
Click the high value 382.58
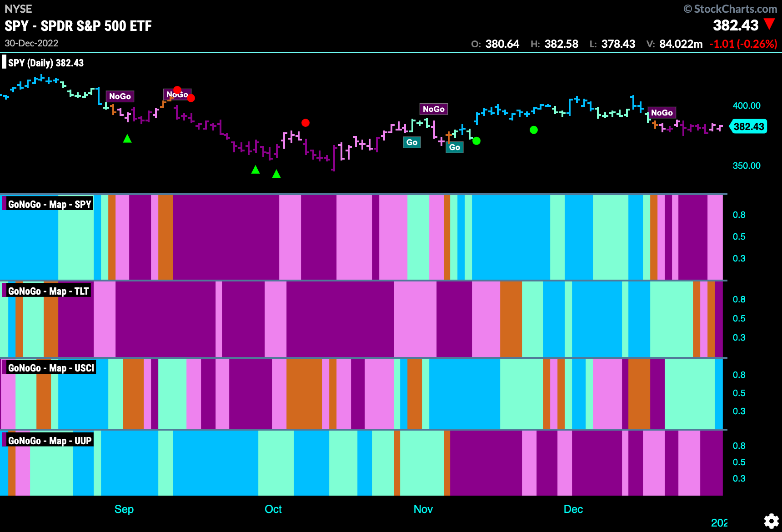pyautogui.click(x=561, y=44)
